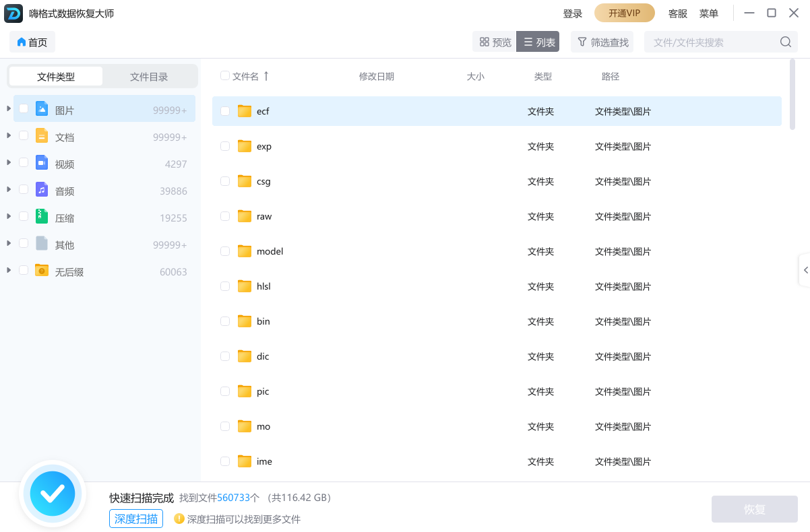Select the 音频 category icon
The width and height of the screenshot is (810, 532).
(41, 190)
